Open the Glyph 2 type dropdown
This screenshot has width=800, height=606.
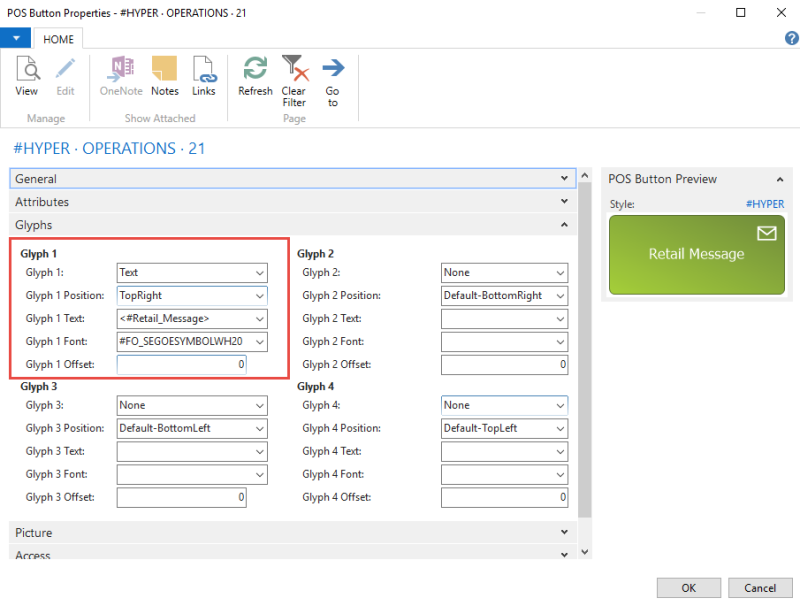[560, 272]
